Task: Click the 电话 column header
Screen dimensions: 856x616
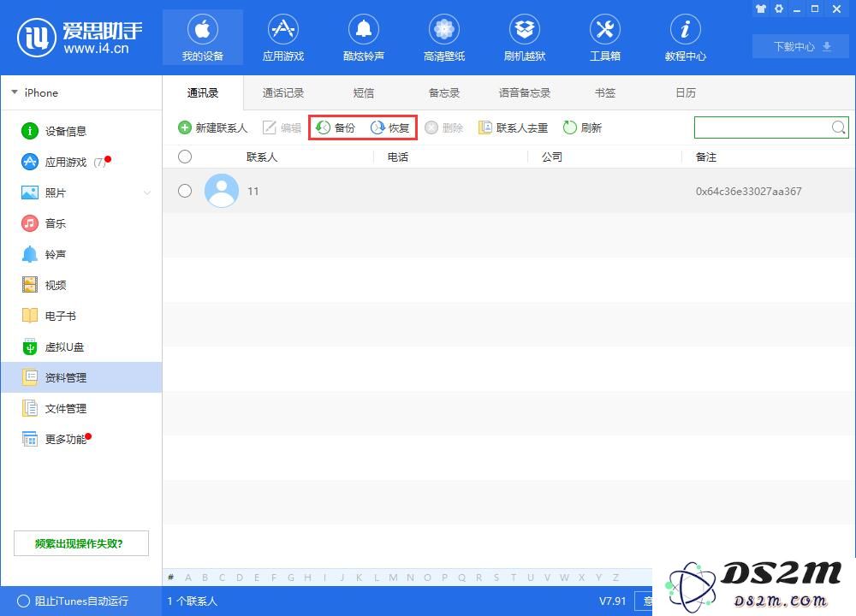Action: 397,157
